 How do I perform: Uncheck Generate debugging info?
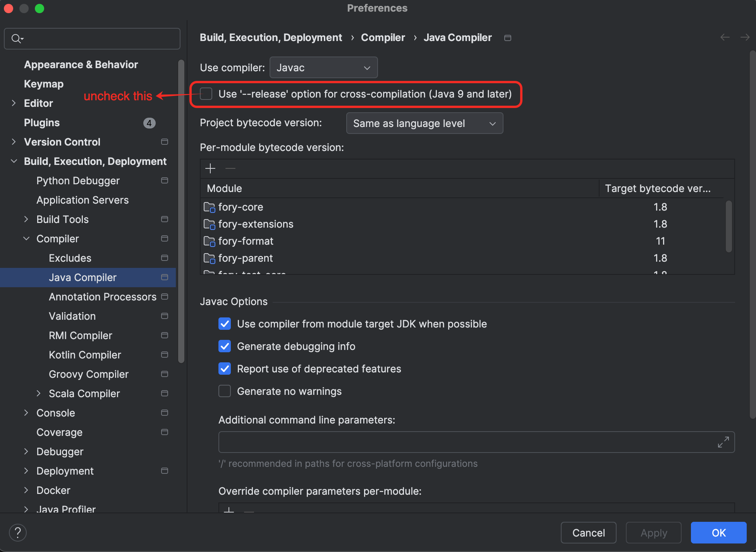pyautogui.click(x=225, y=346)
